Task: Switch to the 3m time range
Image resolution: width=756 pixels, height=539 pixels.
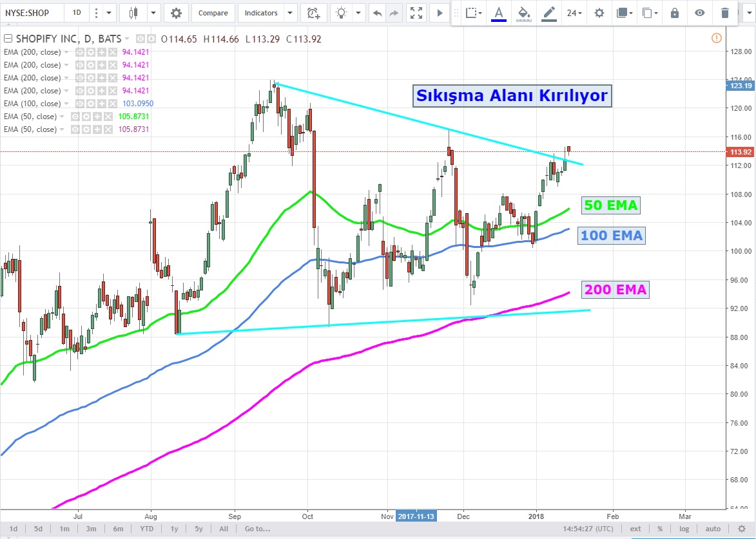Action: click(x=91, y=529)
